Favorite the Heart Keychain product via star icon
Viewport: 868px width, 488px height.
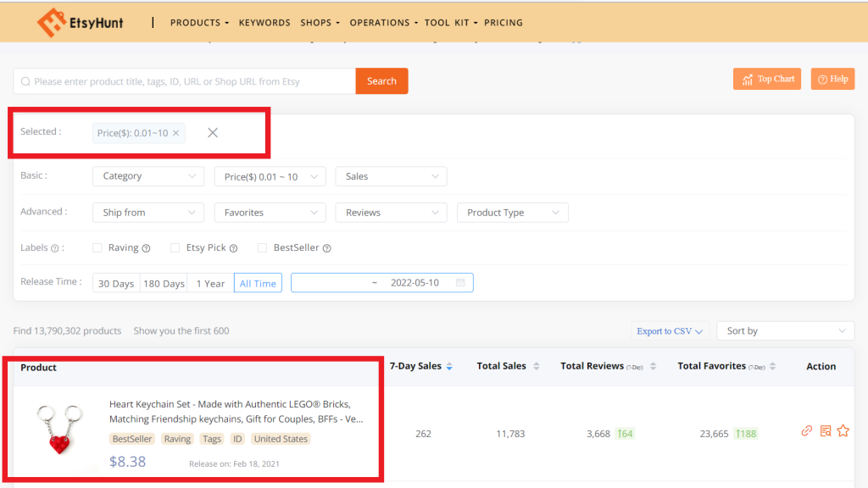coord(843,430)
